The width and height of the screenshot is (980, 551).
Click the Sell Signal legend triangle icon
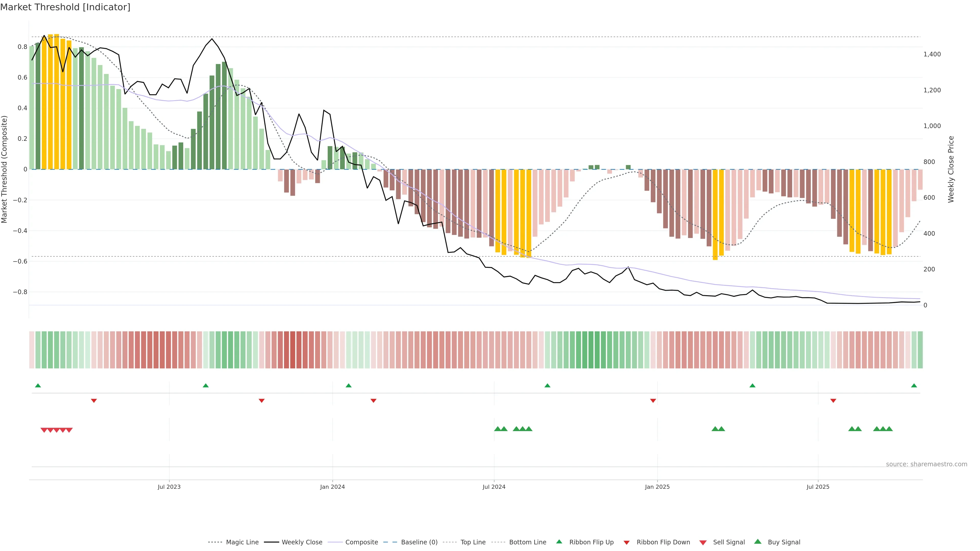point(703,543)
